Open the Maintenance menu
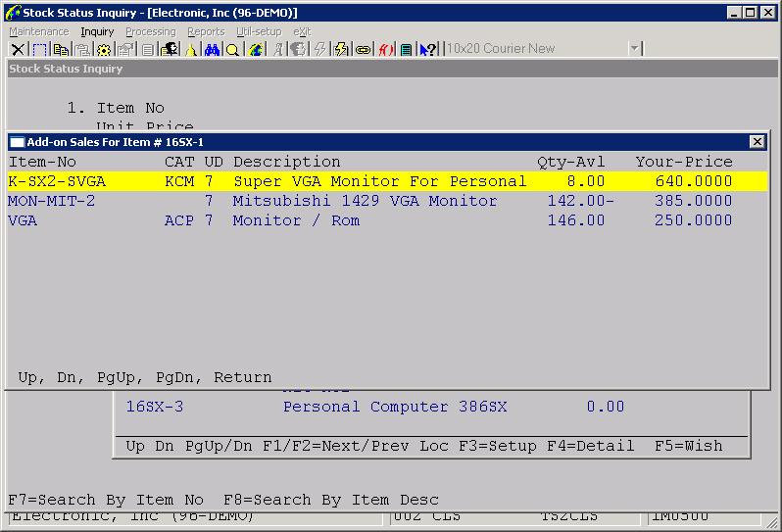This screenshot has width=782, height=532. 39,32
